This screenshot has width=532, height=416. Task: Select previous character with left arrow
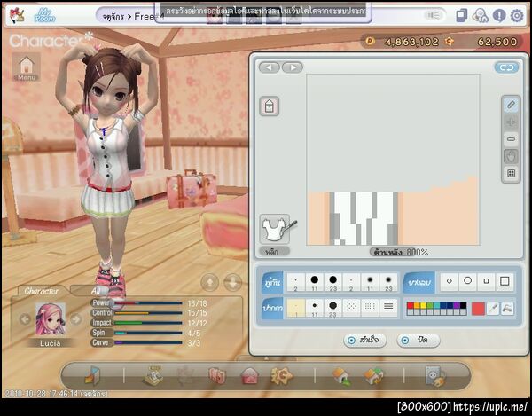[x=25, y=319]
